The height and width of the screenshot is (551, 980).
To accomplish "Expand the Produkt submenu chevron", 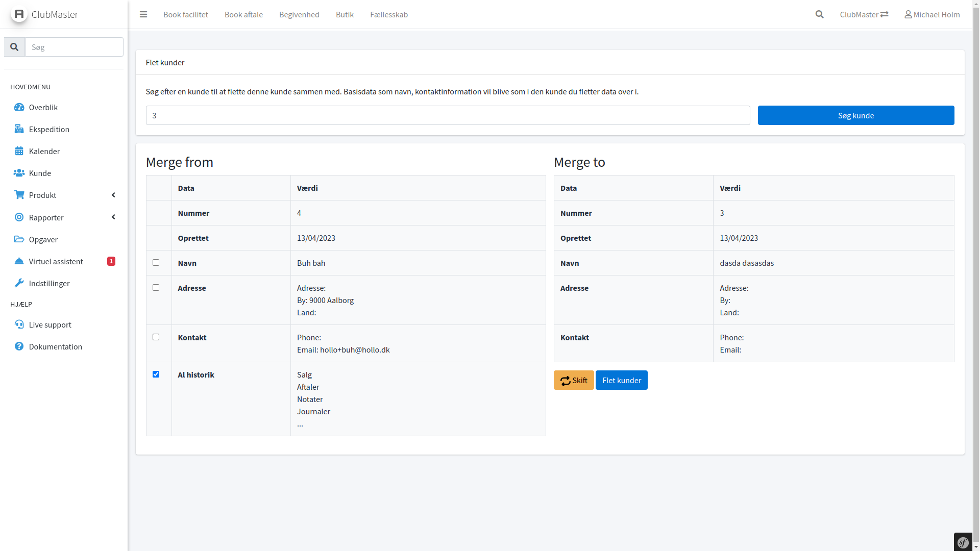I will point(113,195).
